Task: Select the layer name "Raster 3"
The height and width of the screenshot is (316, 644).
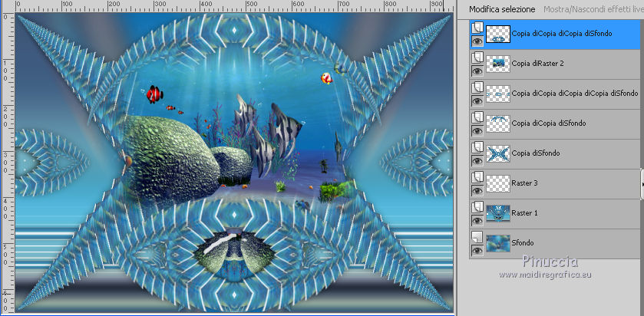Action: (x=524, y=183)
